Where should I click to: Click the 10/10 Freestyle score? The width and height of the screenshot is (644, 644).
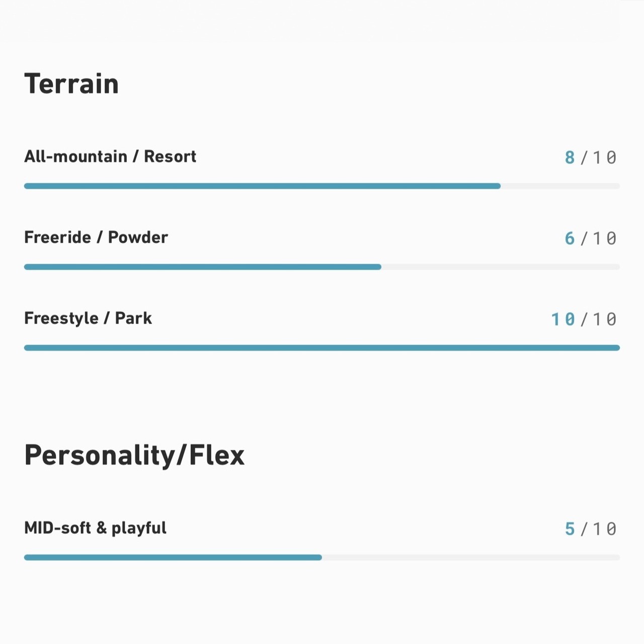584,319
